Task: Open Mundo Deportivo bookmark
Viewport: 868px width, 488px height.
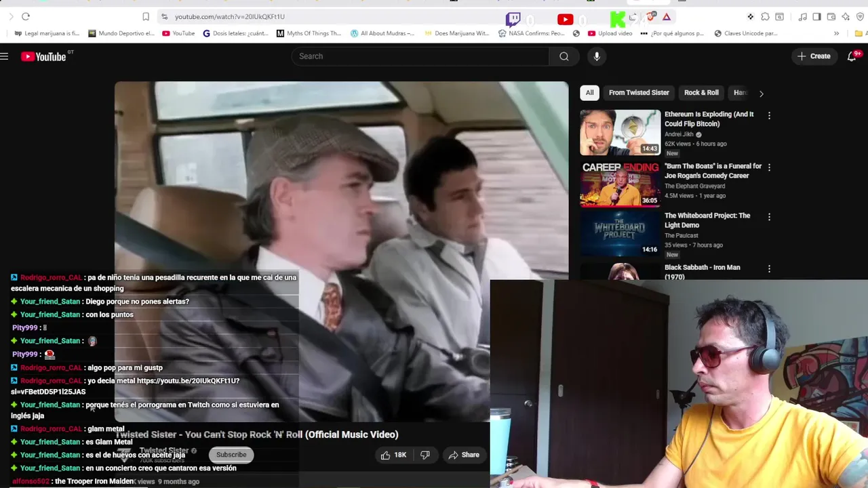Action: (121, 33)
